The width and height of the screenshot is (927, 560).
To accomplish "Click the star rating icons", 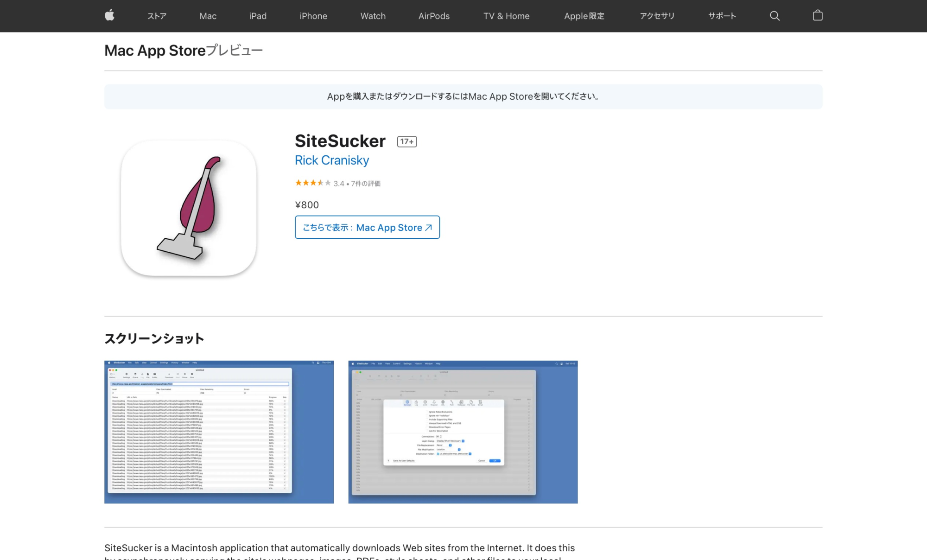I will point(313,183).
